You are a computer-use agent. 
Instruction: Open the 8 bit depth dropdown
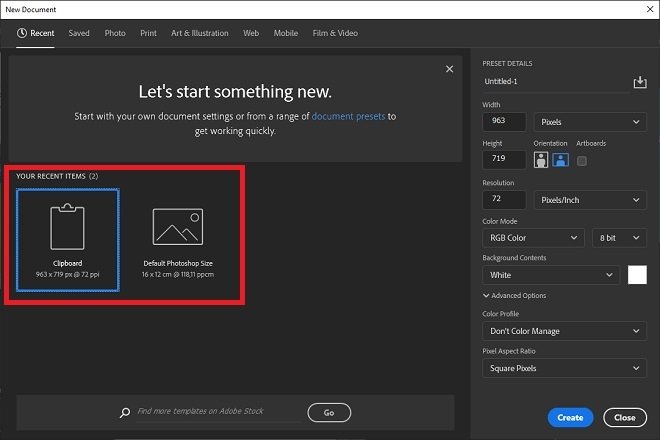pos(619,238)
